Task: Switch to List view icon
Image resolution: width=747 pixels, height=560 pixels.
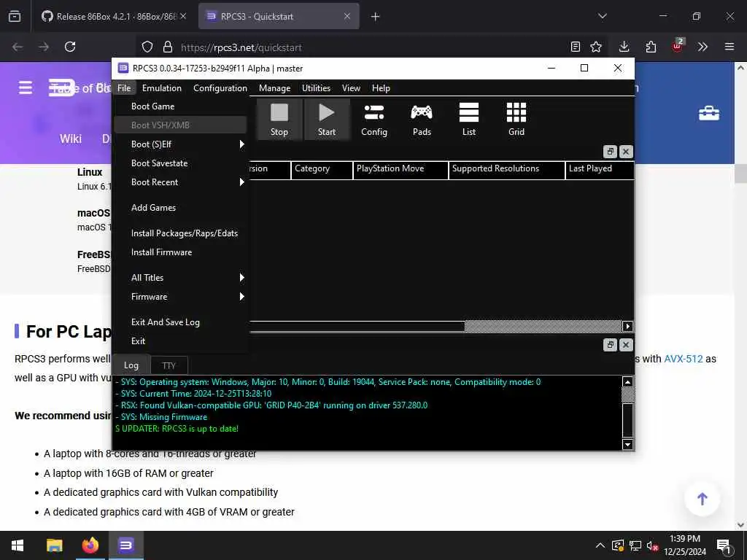Action: click(469, 119)
